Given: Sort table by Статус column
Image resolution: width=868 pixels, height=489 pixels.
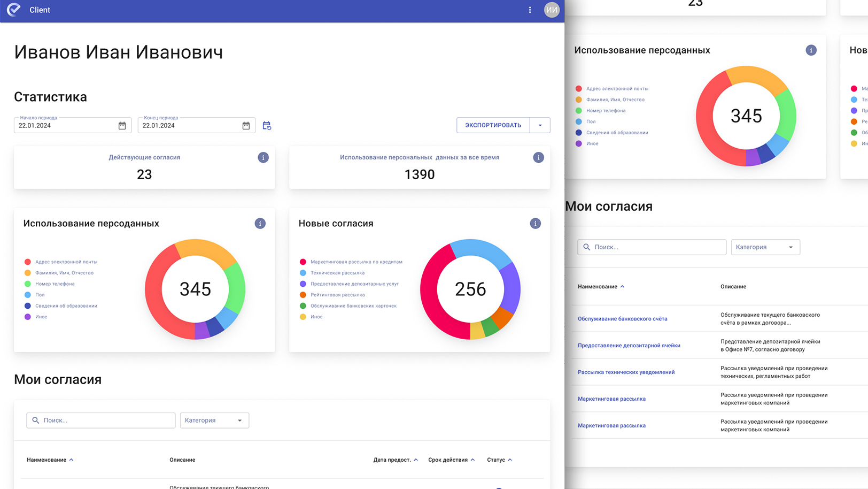Looking at the screenshot, I should pyautogui.click(x=499, y=460).
